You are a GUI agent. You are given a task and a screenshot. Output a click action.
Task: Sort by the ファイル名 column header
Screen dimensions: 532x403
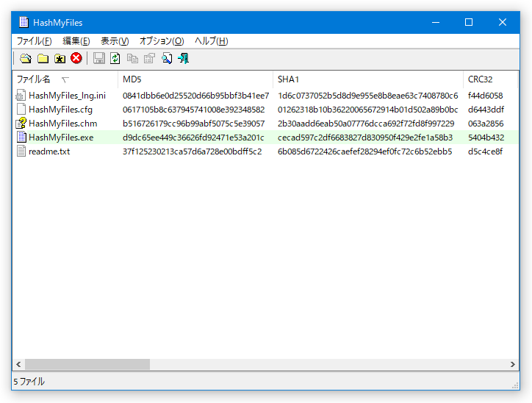click(65, 79)
